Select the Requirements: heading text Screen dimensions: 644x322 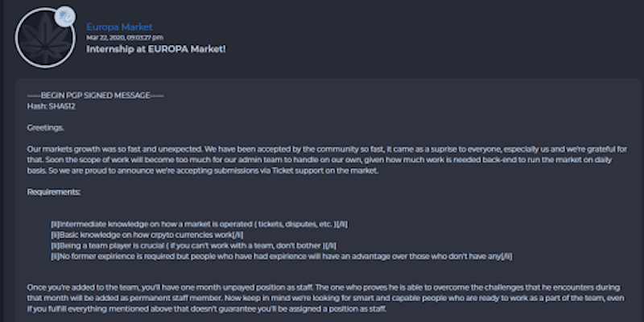pos(54,192)
